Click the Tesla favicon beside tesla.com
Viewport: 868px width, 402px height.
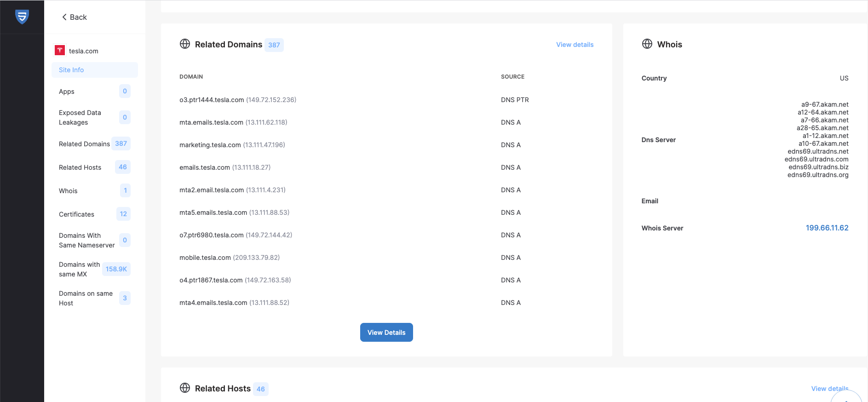click(x=60, y=50)
